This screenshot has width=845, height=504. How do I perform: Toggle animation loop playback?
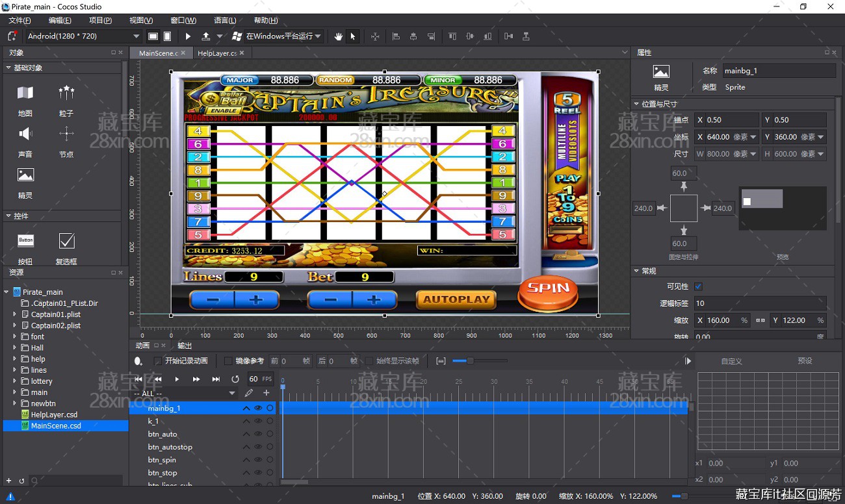click(x=235, y=379)
